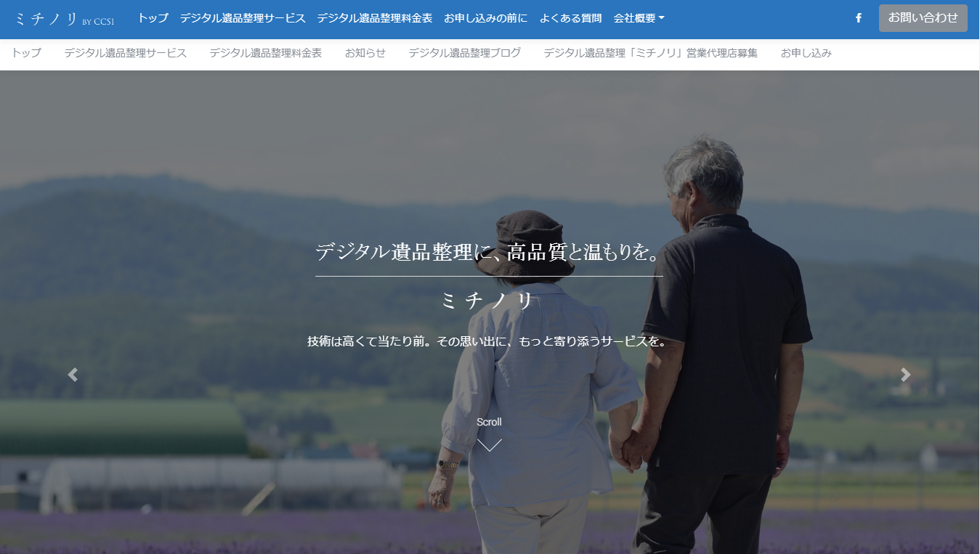Advance to the next carousel slide
This screenshot has height=554, width=980.
[905, 375]
